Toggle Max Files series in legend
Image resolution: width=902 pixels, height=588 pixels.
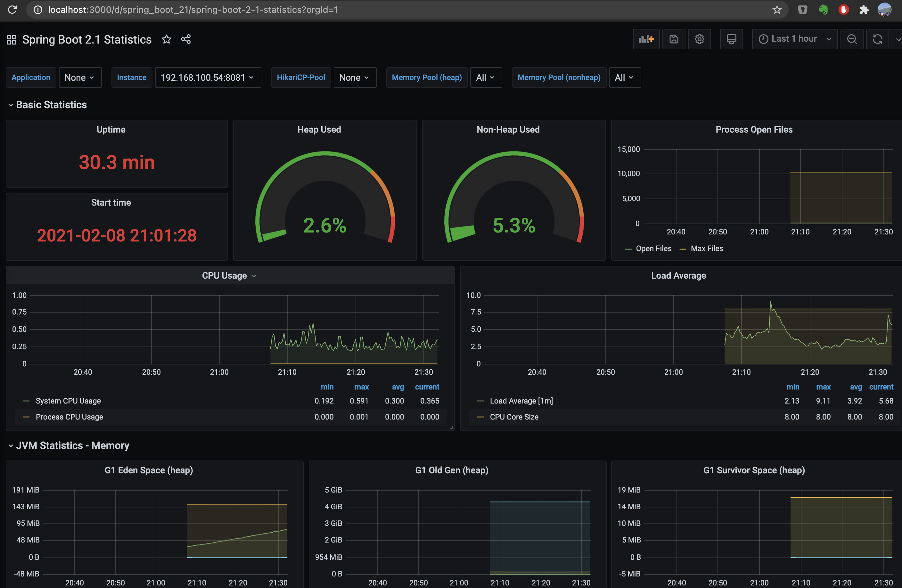click(707, 249)
